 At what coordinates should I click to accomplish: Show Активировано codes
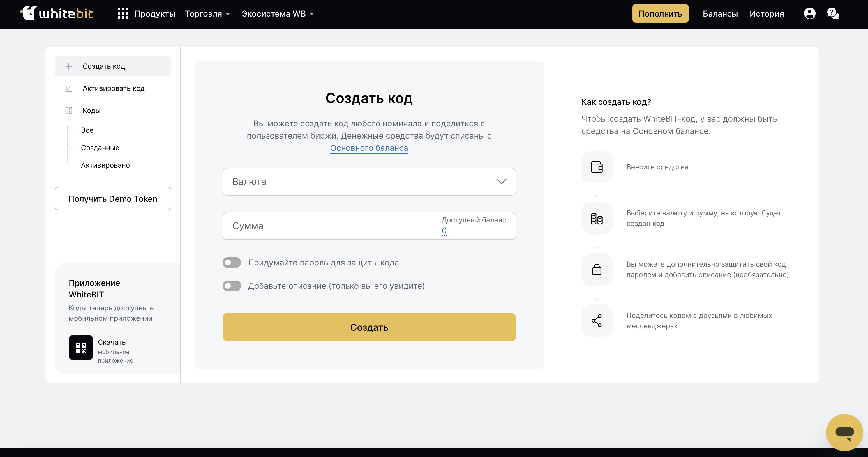point(105,165)
